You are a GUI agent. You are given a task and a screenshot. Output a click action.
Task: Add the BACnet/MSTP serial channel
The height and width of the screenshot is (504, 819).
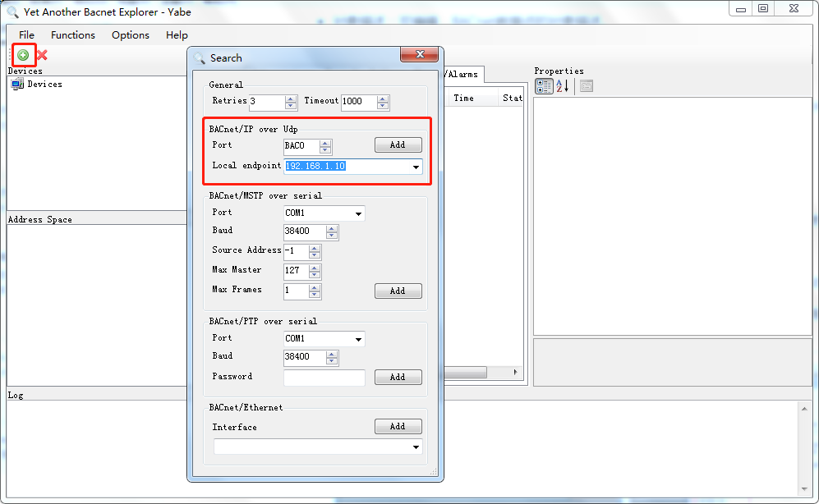tap(398, 291)
